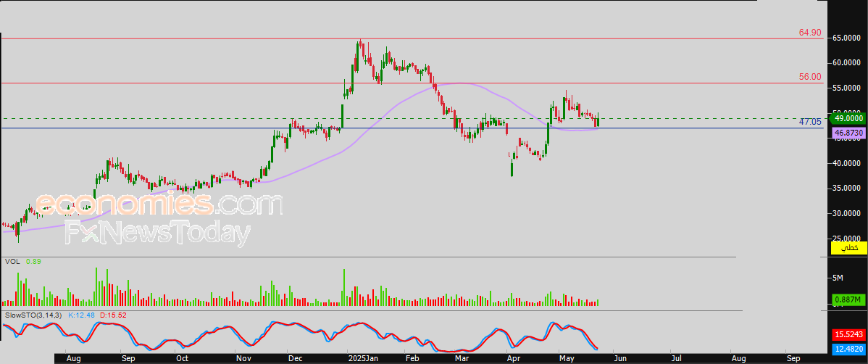Click the D:15.52 stochastic reading

114,315
